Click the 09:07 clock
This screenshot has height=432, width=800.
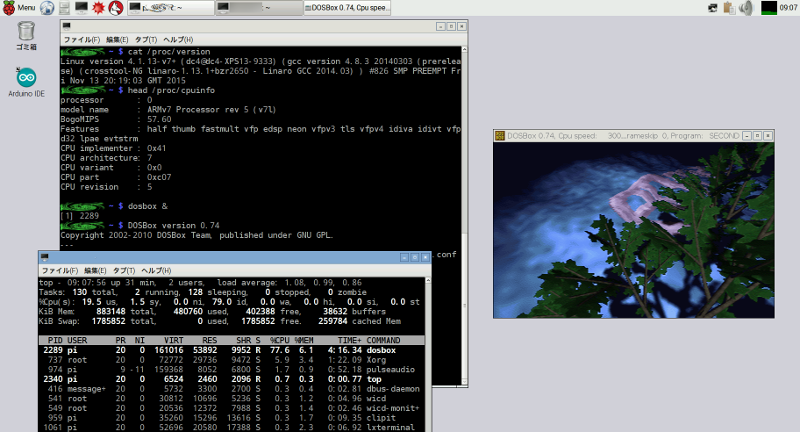click(x=788, y=8)
